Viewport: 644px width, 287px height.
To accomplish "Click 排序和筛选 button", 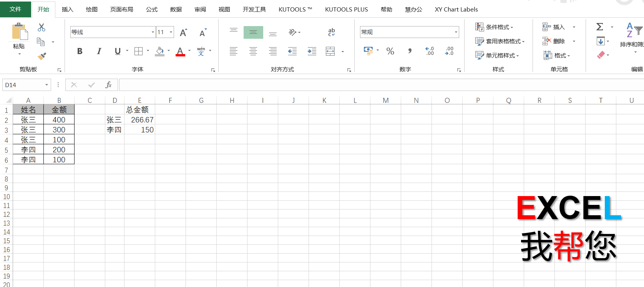I will coord(632,37).
